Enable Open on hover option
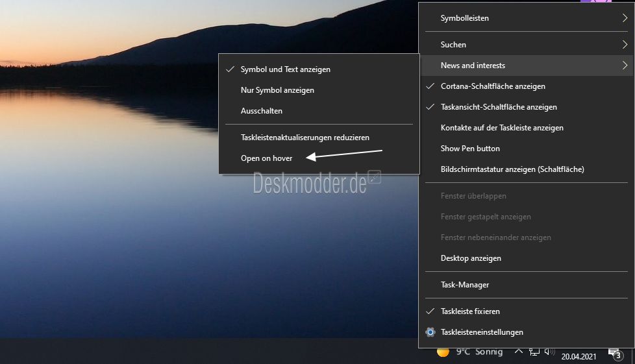 [x=319, y=158]
